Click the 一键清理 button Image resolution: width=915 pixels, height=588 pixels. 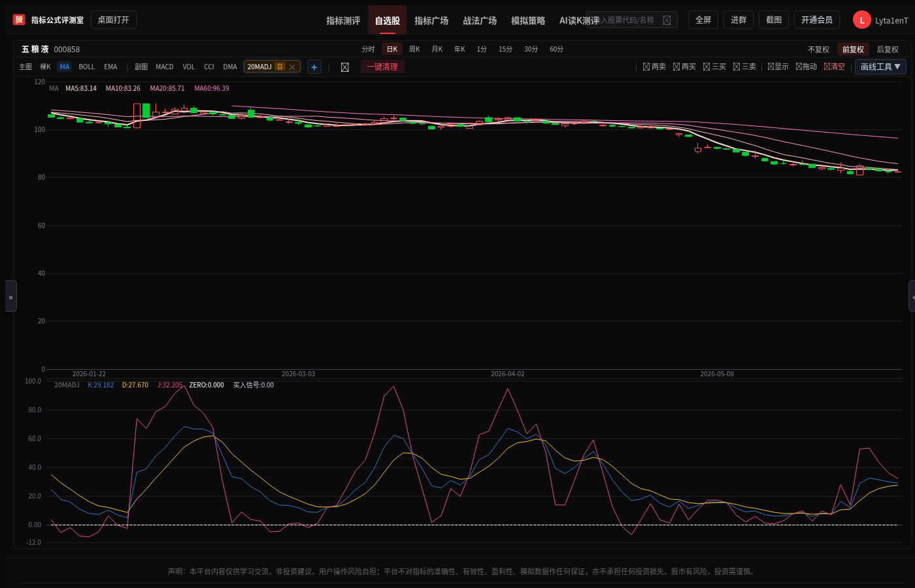coord(382,67)
